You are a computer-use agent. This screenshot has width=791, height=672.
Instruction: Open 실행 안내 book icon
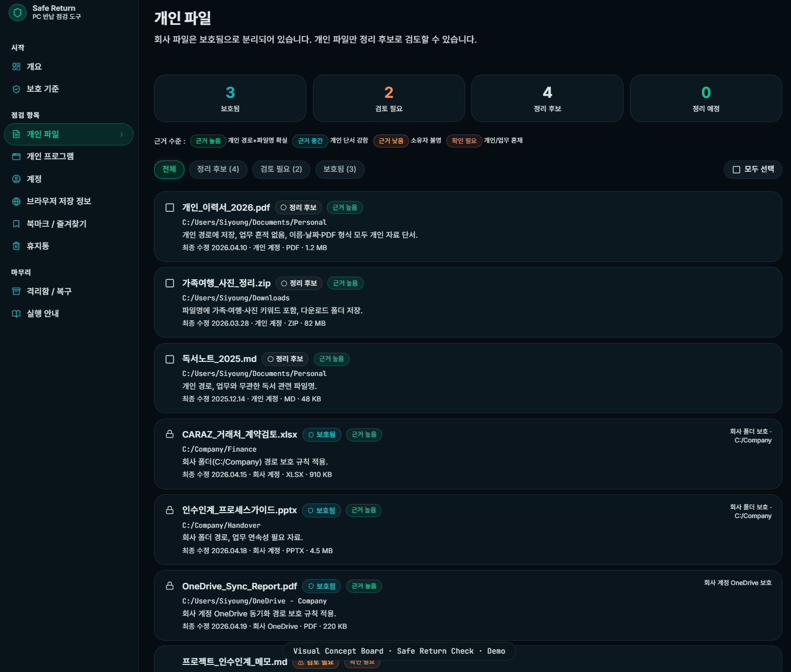coord(16,314)
